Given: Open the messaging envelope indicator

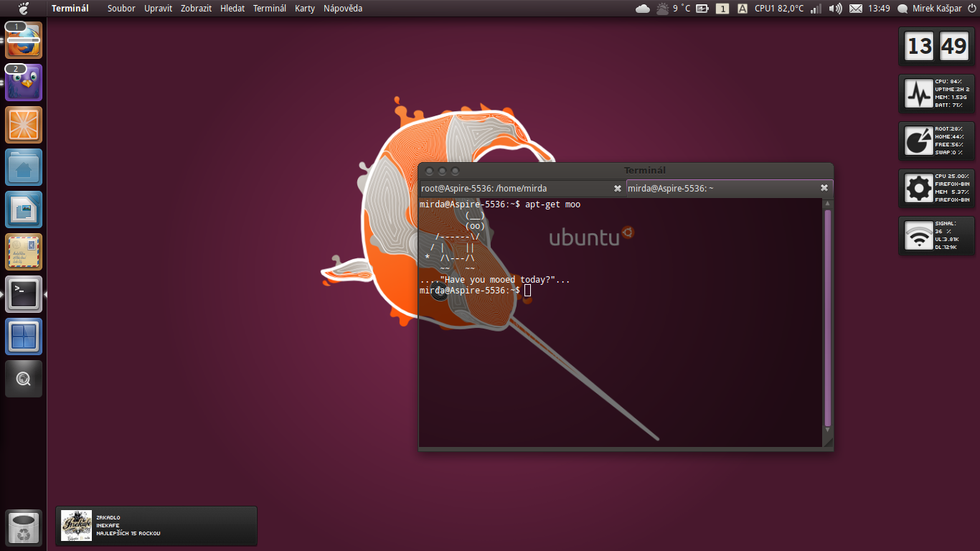Looking at the screenshot, I should point(855,9).
